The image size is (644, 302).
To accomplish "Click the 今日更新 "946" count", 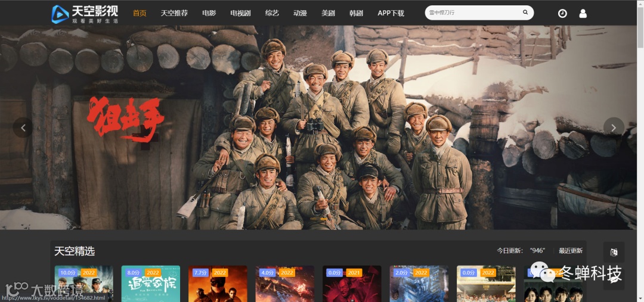I will pyautogui.click(x=537, y=251).
